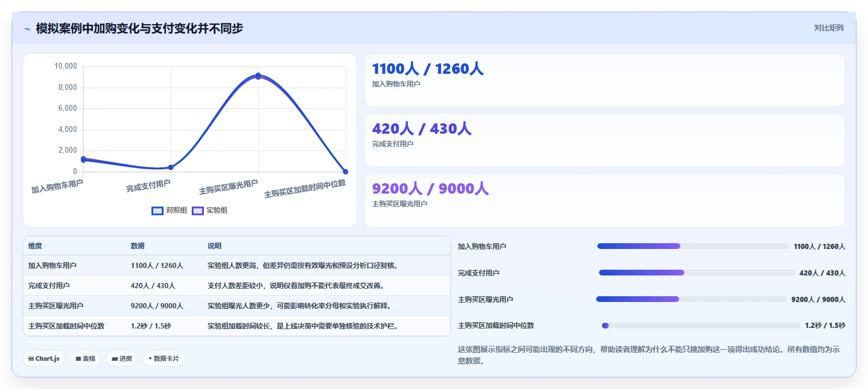
Task: Click the 完成支付用户 x-axis label on the chart
Action: click(x=149, y=186)
